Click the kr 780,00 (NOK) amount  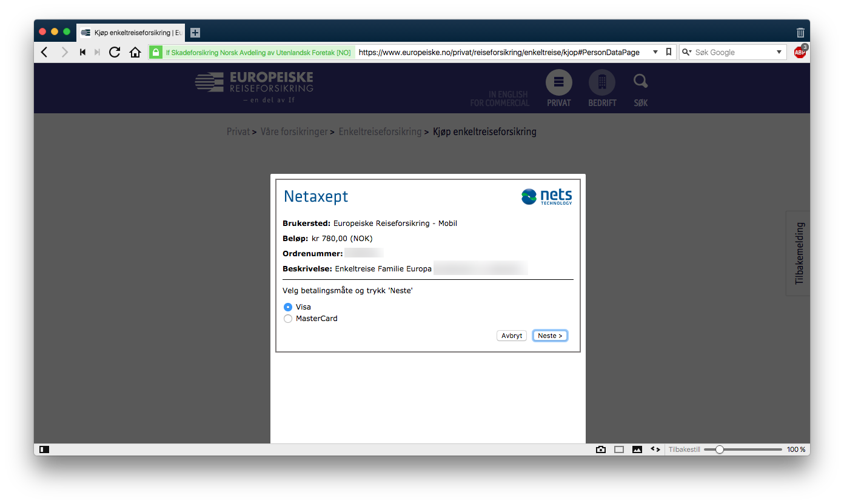pyautogui.click(x=342, y=238)
